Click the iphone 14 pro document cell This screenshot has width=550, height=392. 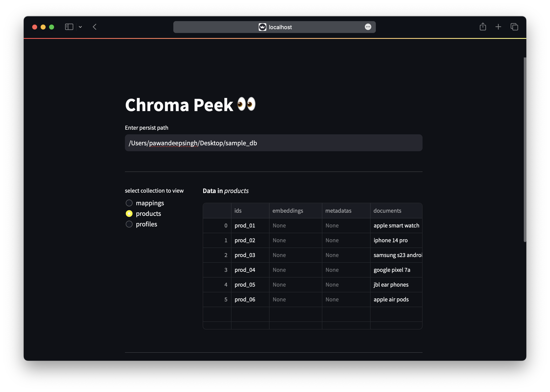click(x=396, y=240)
